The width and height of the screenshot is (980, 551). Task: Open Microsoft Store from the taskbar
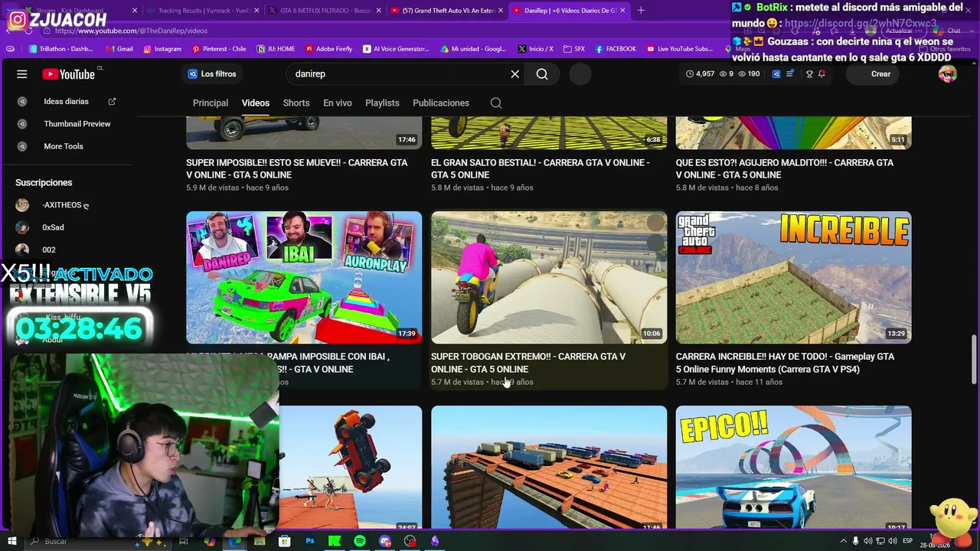pos(285,541)
